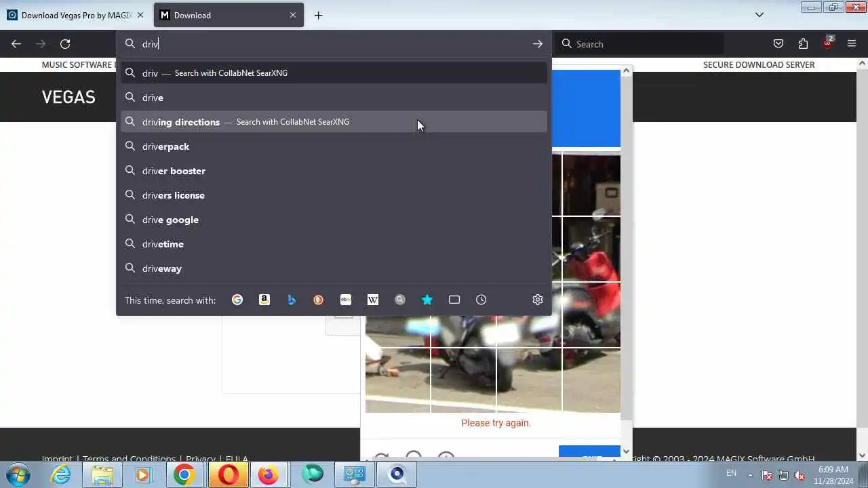Click the red scooter captcha tile
This screenshot has height=488, width=868.
591,249
